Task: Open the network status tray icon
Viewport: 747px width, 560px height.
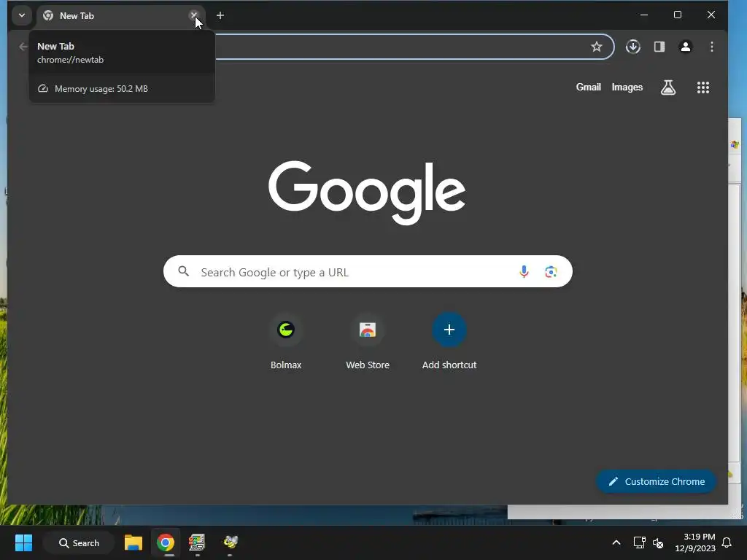Action: click(639, 542)
